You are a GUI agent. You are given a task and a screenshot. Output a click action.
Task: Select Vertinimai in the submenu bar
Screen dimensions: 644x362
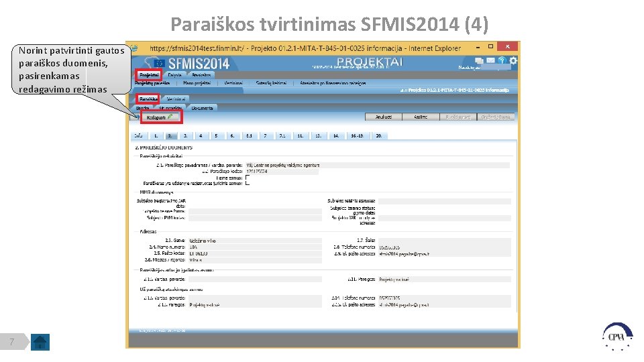pyautogui.click(x=233, y=83)
